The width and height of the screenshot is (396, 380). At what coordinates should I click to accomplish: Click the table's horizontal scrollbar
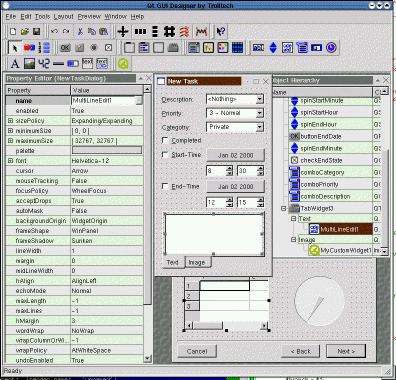(x=227, y=326)
